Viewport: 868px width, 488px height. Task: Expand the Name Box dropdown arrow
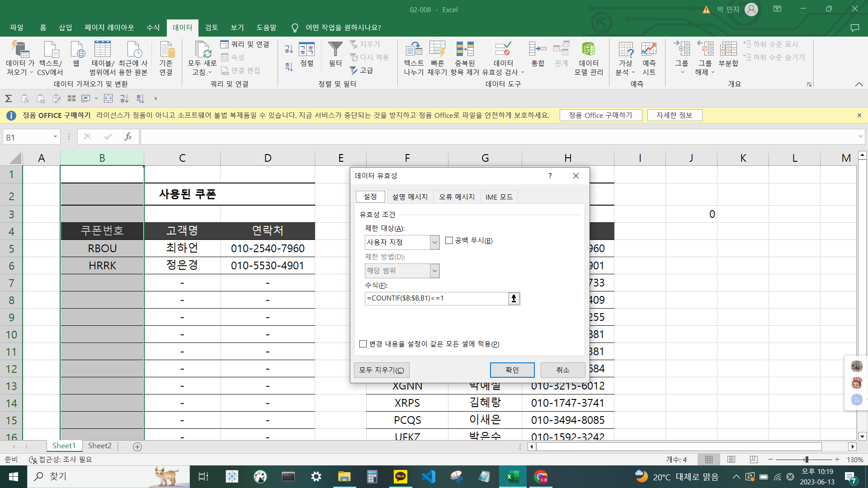click(x=55, y=136)
